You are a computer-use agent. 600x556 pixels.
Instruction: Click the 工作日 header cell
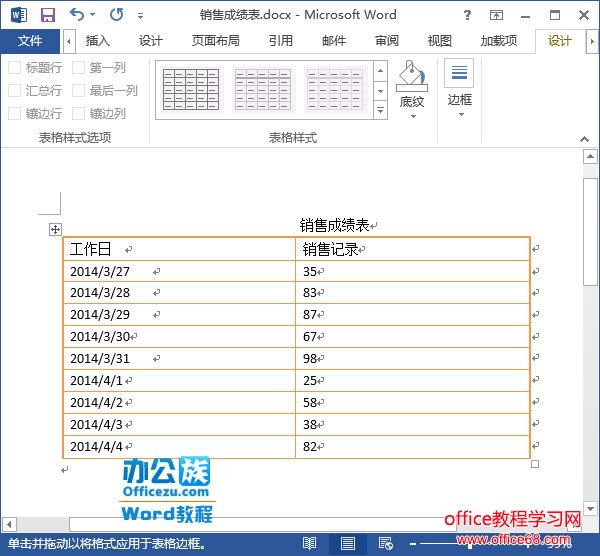pos(179,249)
